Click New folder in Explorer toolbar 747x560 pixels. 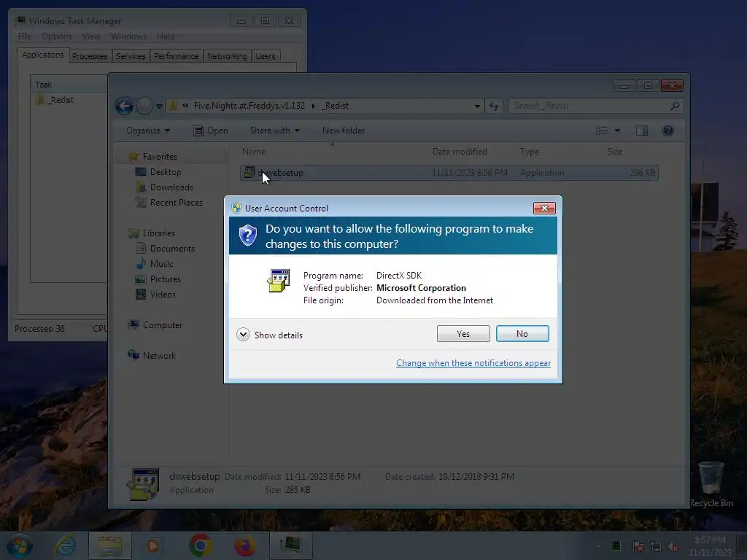(x=344, y=131)
